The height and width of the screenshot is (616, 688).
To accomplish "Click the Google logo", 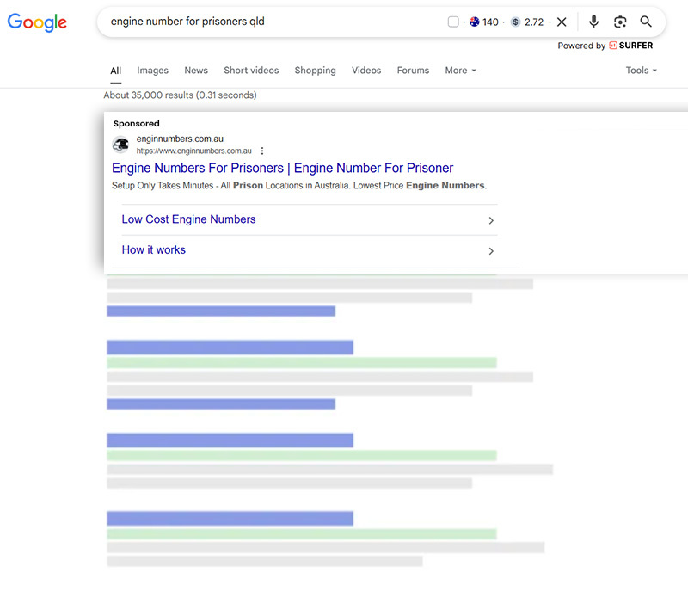I will click(37, 22).
